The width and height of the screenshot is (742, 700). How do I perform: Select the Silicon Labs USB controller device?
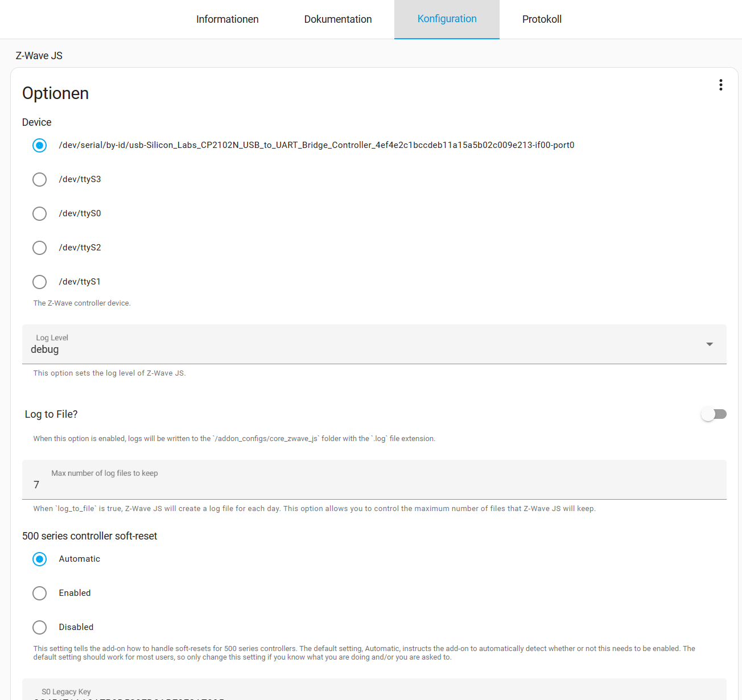point(39,145)
